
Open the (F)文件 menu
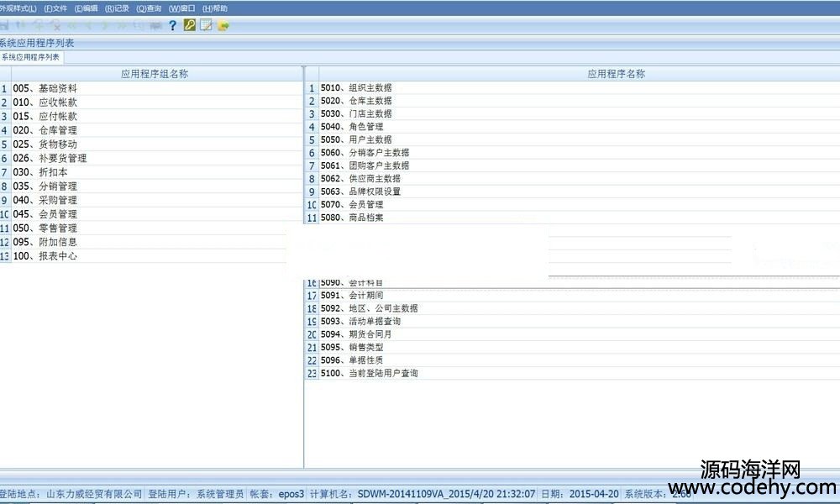(55, 8)
